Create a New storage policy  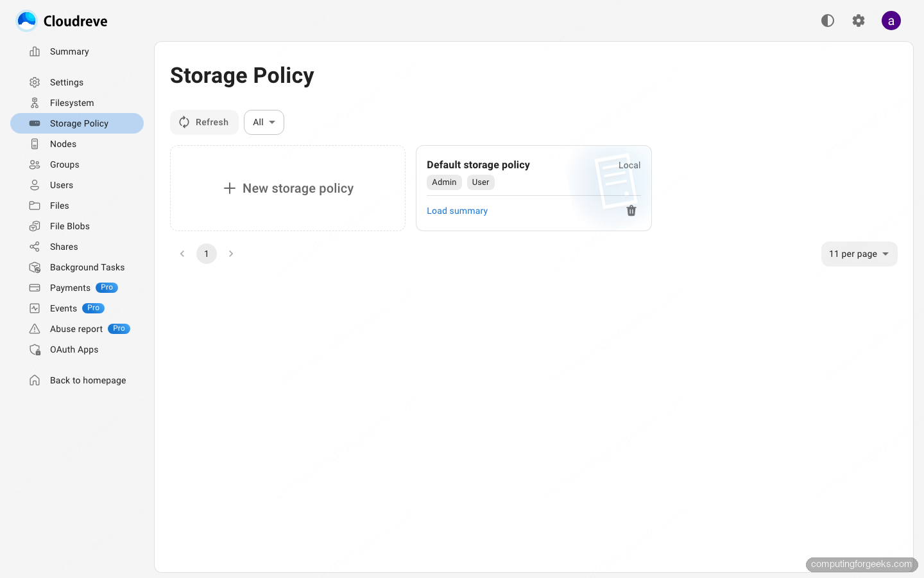[x=287, y=188]
